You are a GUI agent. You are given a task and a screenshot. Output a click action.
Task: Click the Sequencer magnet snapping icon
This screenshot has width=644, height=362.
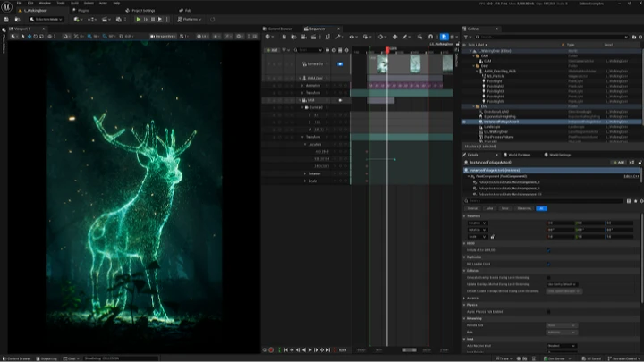[430, 37]
